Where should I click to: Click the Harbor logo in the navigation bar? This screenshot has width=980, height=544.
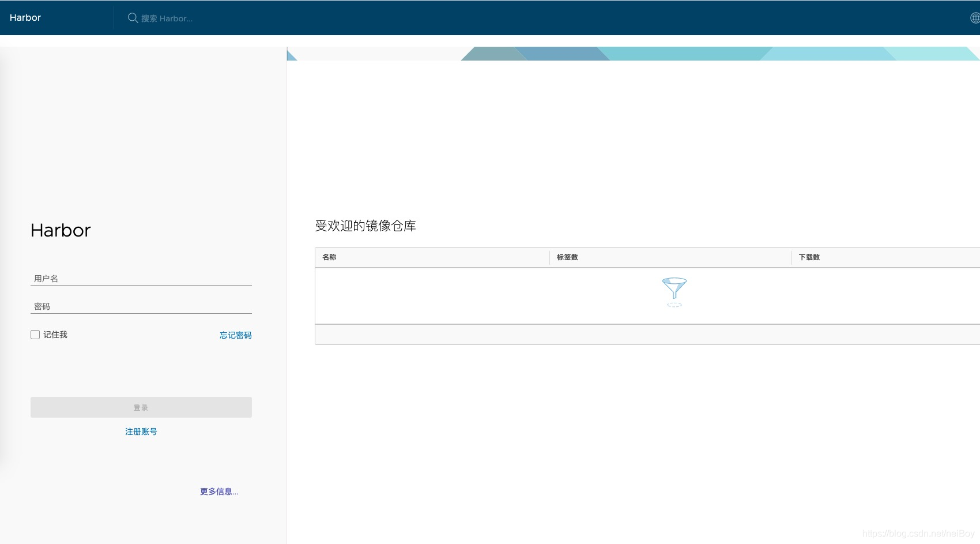[25, 17]
